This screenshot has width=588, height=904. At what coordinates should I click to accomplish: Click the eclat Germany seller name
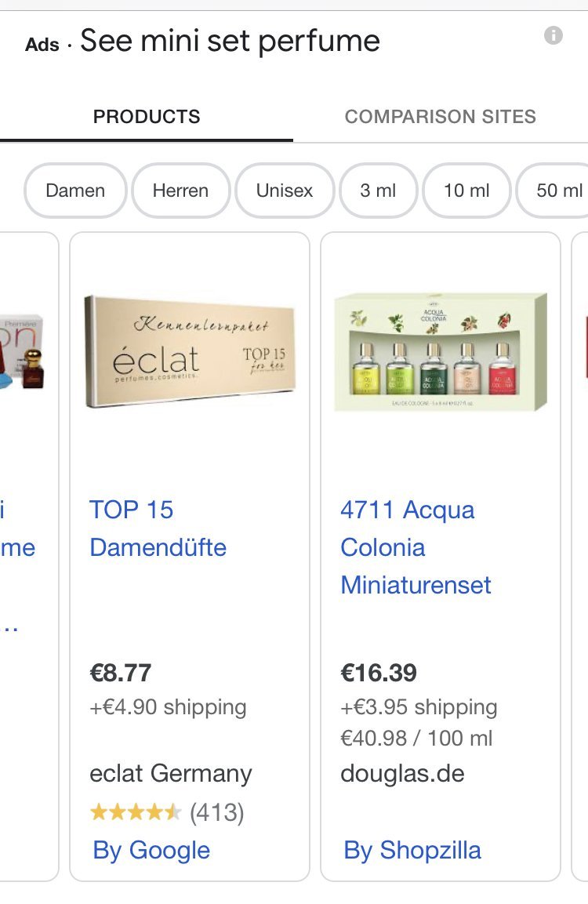click(x=171, y=774)
